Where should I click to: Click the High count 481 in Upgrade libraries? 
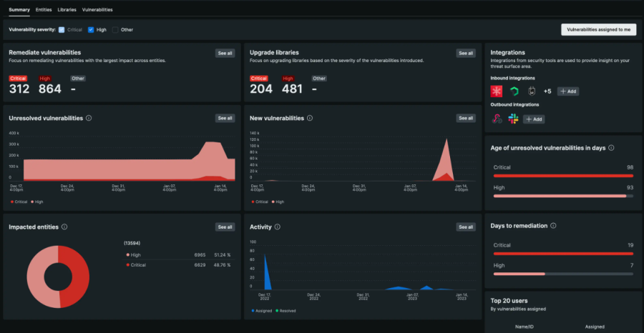(292, 89)
